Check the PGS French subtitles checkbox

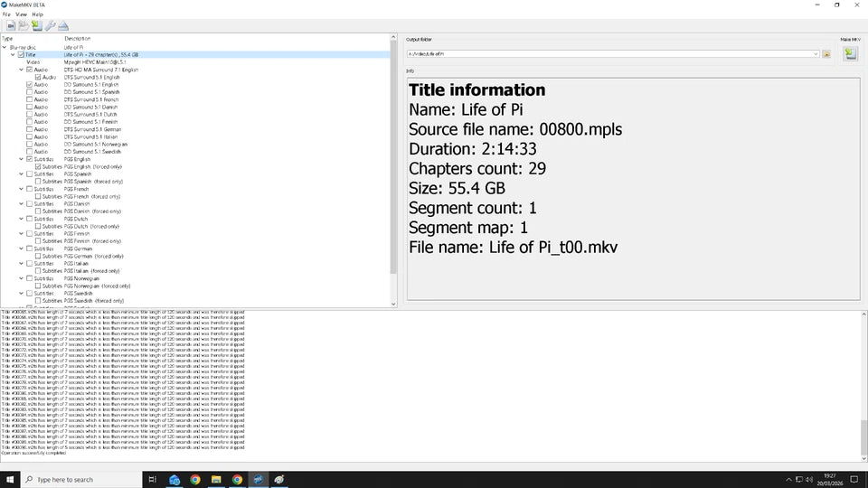click(29, 189)
